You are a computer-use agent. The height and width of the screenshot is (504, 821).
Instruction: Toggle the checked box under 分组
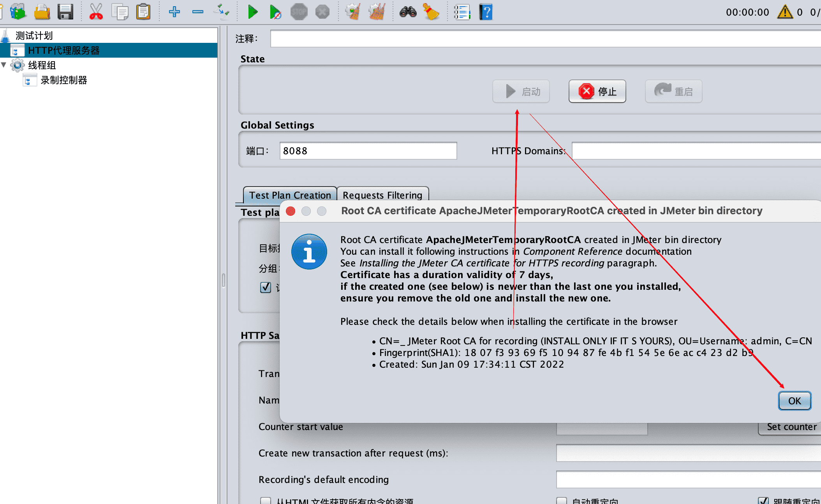pos(265,287)
